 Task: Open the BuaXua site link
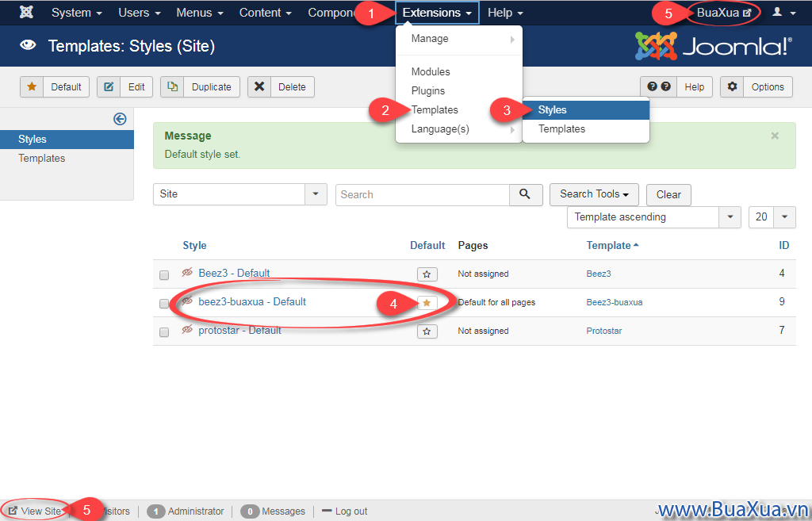tap(723, 13)
